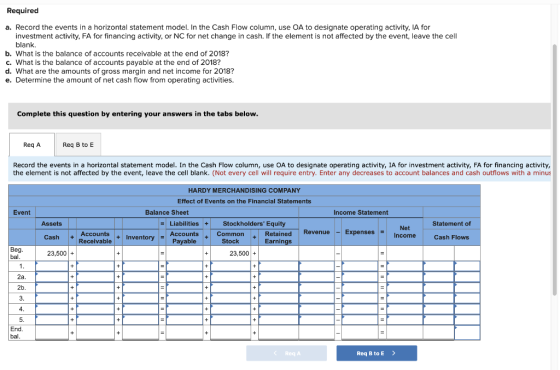Switch to the Req A tab

click(x=32, y=145)
